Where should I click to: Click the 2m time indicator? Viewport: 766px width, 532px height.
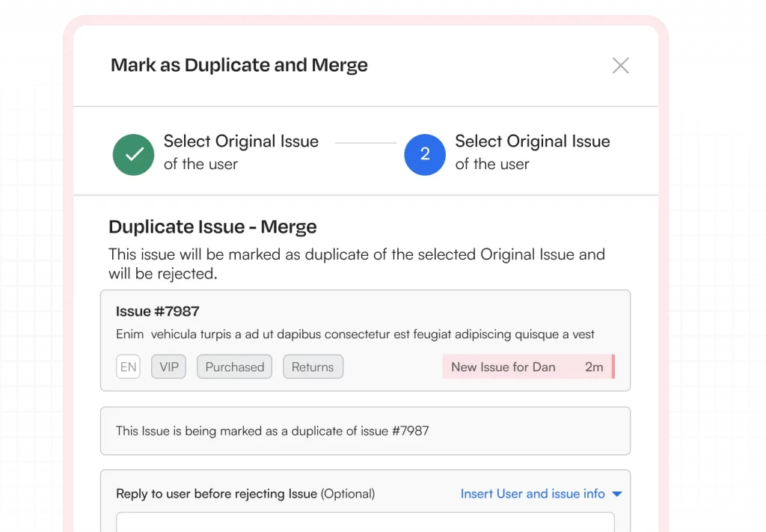[x=594, y=367]
